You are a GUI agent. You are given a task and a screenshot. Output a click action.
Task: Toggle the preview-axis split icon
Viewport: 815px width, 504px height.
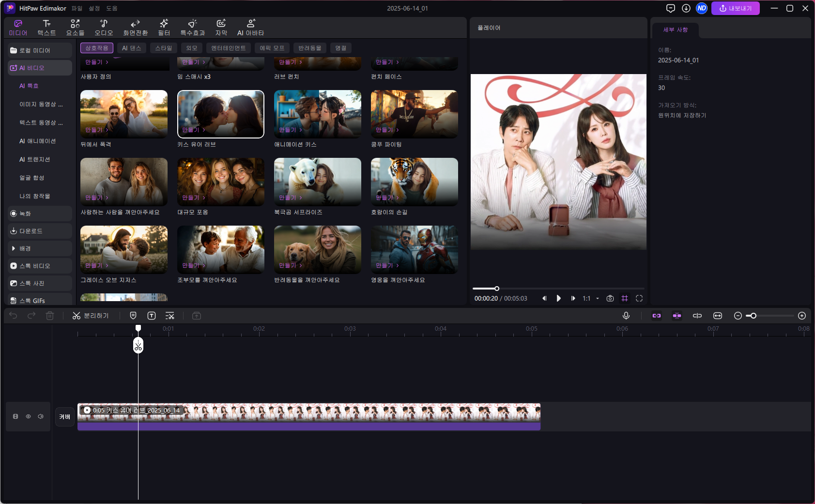point(697,316)
